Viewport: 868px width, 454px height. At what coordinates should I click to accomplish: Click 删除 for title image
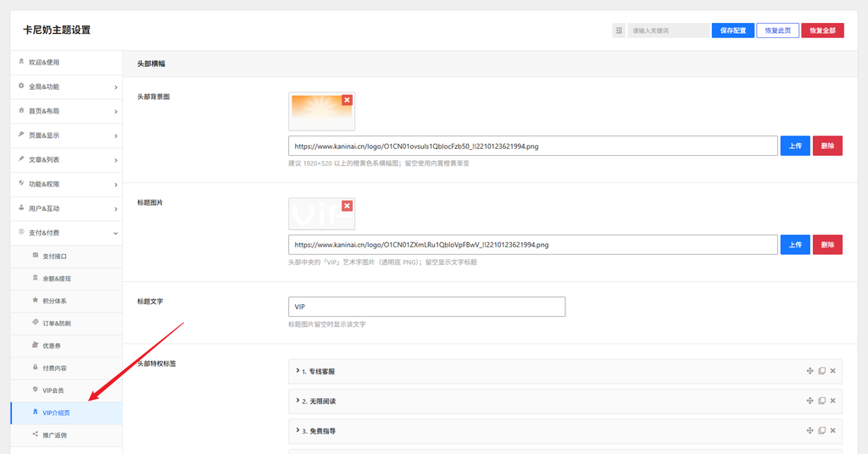pos(827,245)
